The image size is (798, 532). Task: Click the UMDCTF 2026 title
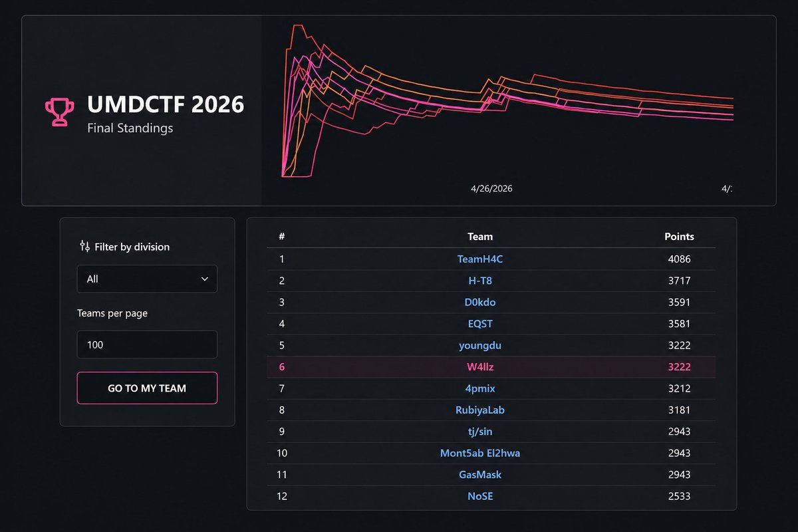(x=166, y=104)
